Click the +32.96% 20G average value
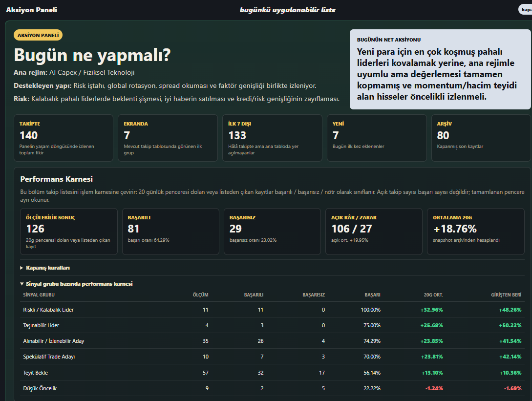The width and height of the screenshot is (532, 401). (x=431, y=310)
